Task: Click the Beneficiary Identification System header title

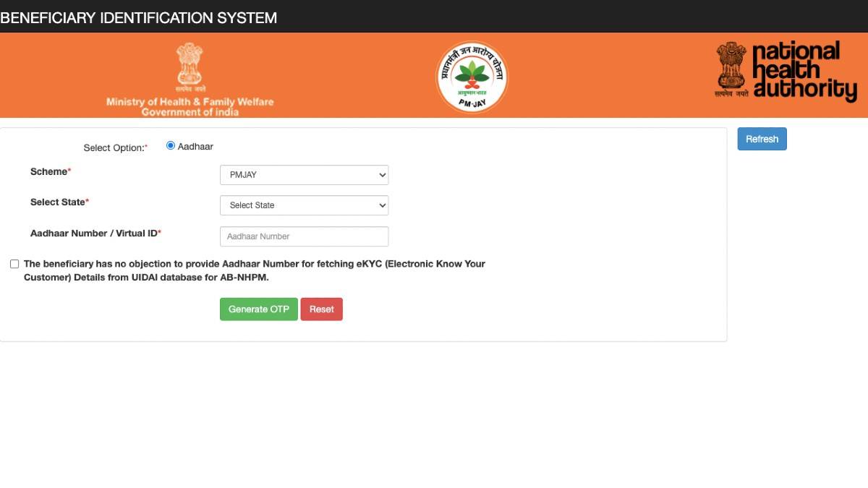Action: pos(139,17)
